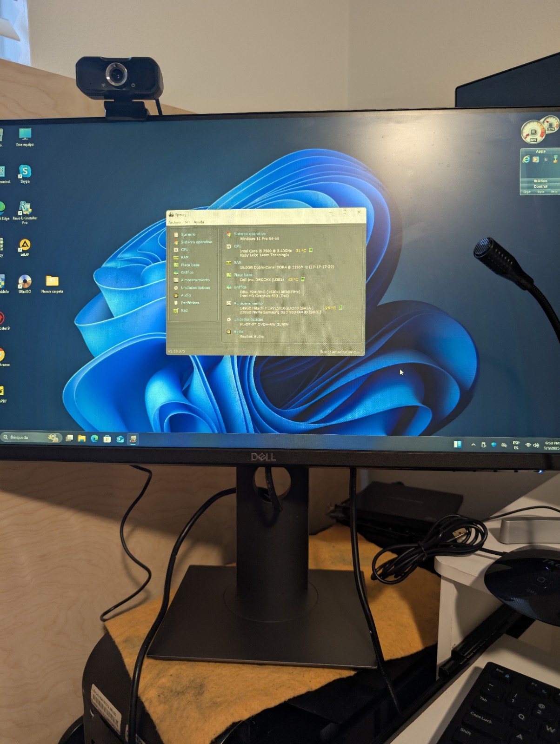
Task: Click the Sistema operativo heading in summary
Action: (x=249, y=234)
